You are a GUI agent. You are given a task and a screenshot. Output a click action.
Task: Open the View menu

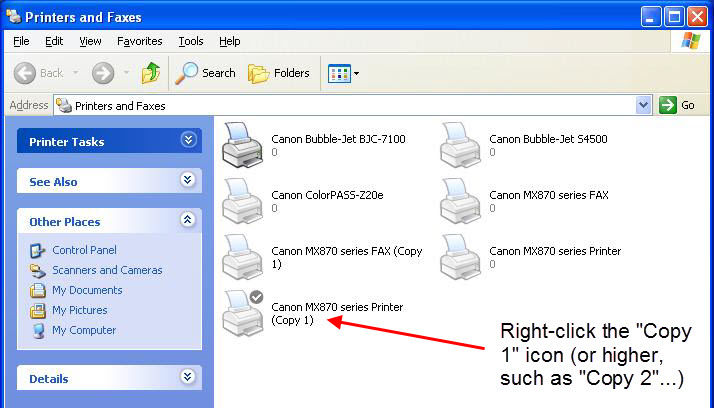point(90,41)
